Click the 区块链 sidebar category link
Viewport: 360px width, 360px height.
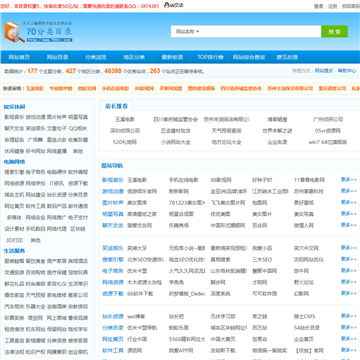78,229
